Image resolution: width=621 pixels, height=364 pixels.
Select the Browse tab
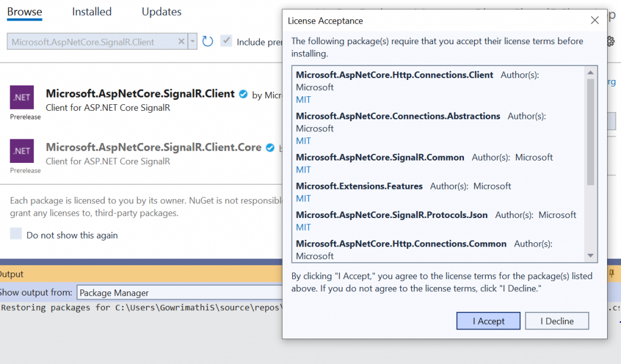(24, 12)
